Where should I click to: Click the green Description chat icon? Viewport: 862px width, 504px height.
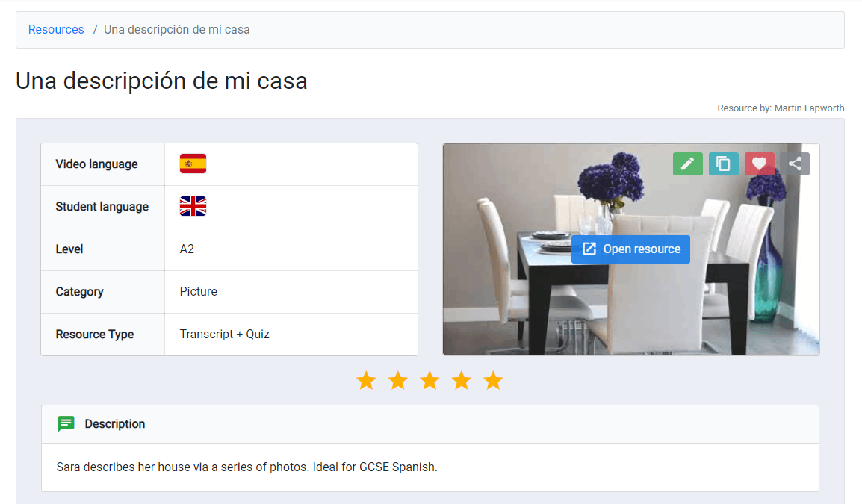pos(66,424)
